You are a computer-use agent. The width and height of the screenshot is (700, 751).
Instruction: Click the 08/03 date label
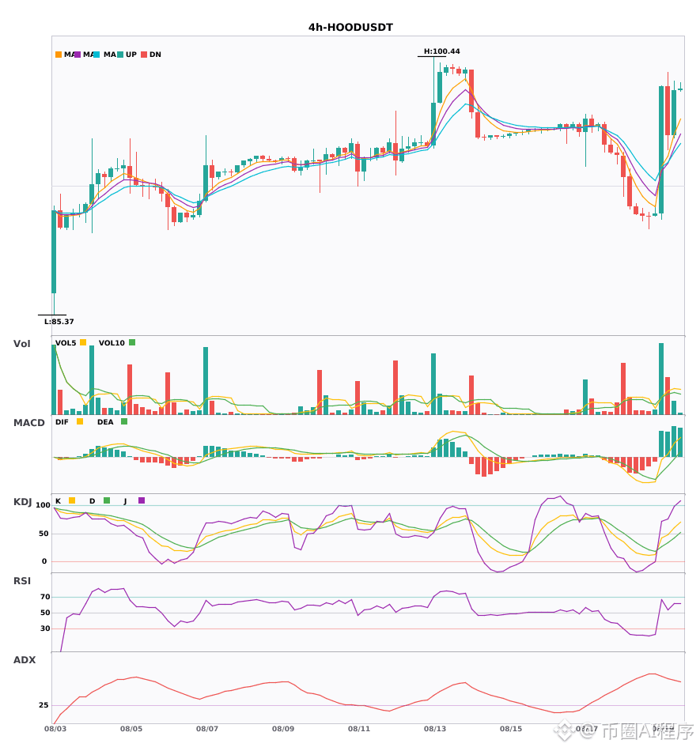tap(55, 729)
